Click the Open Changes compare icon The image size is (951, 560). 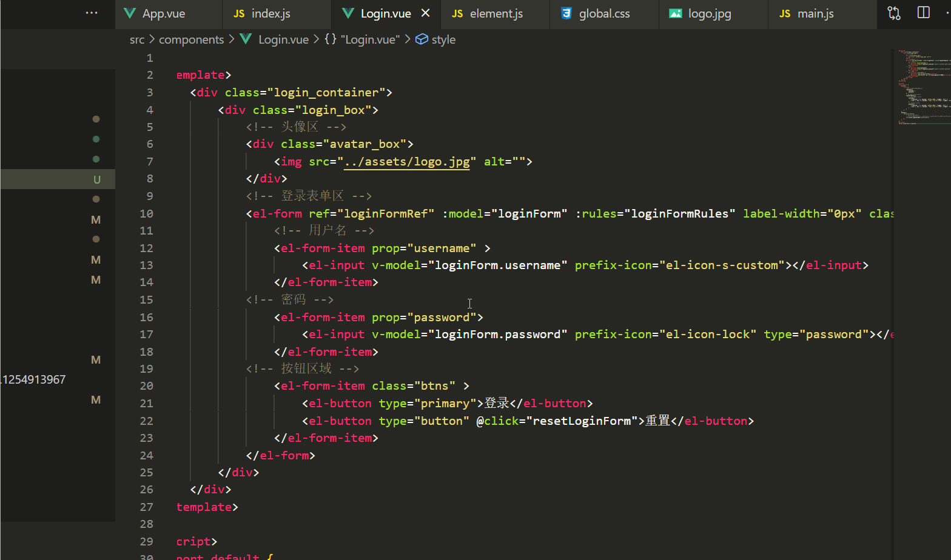click(894, 13)
